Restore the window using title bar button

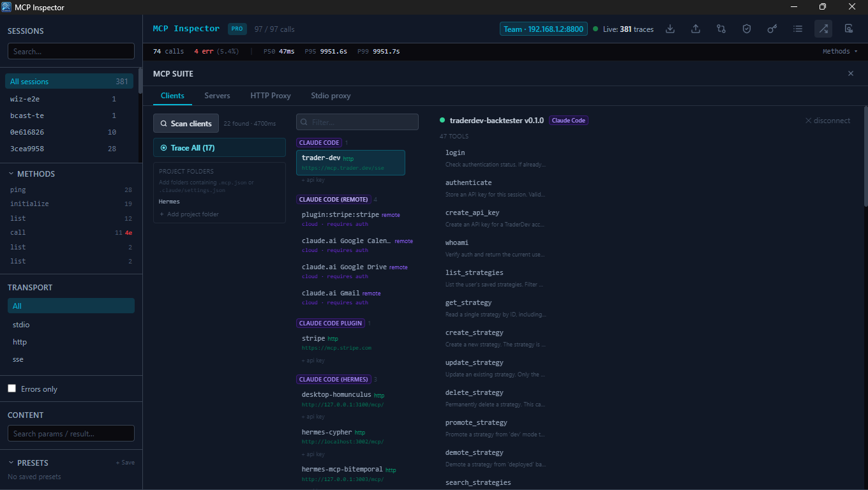coord(823,7)
